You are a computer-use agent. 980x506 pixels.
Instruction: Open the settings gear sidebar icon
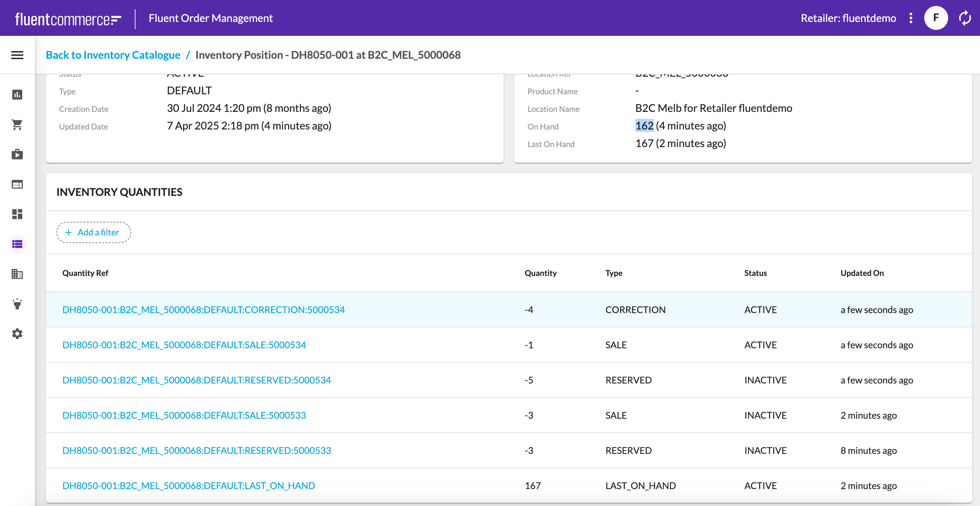coord(17,334)
